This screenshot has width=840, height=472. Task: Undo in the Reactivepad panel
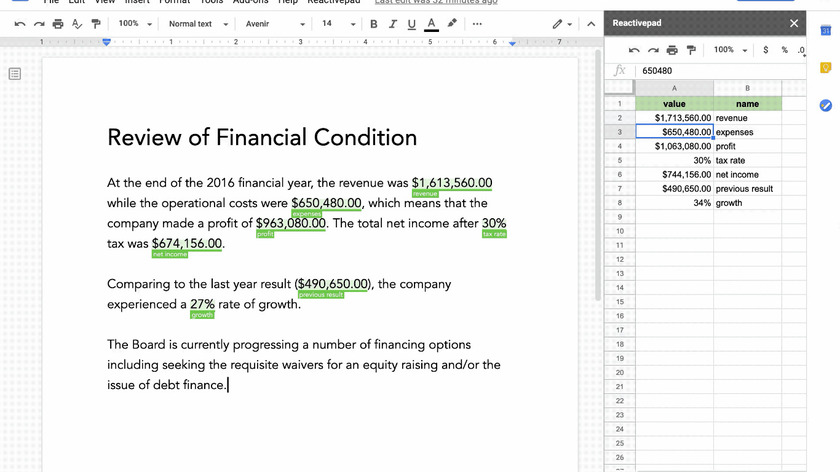(634, 50)
